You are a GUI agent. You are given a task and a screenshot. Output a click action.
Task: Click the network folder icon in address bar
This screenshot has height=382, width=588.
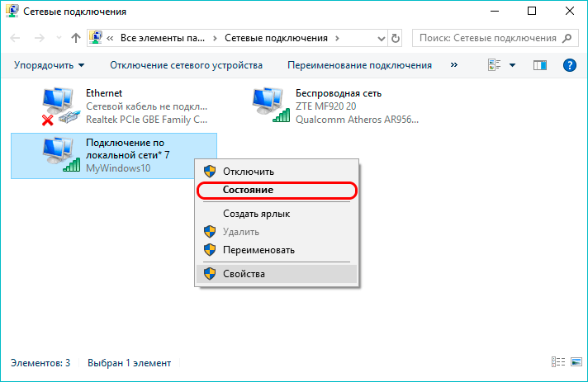[x=96, y=37]
